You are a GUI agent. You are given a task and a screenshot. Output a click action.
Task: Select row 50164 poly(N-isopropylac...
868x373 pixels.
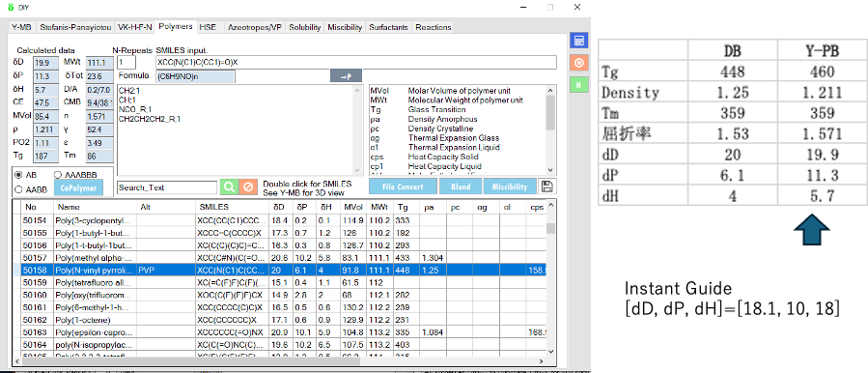point(280,344)
